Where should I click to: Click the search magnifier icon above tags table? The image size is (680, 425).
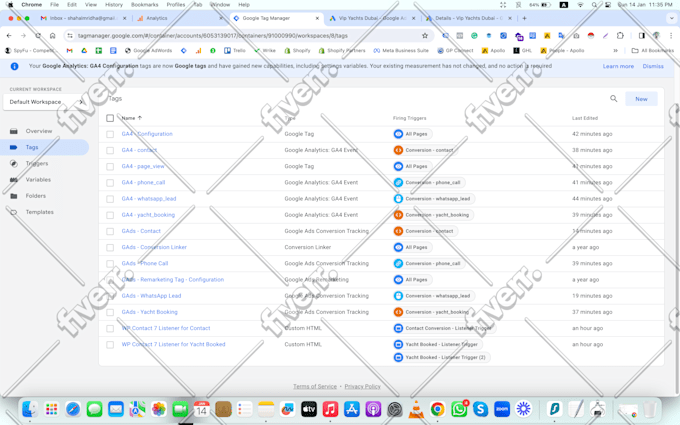point(613,98)
